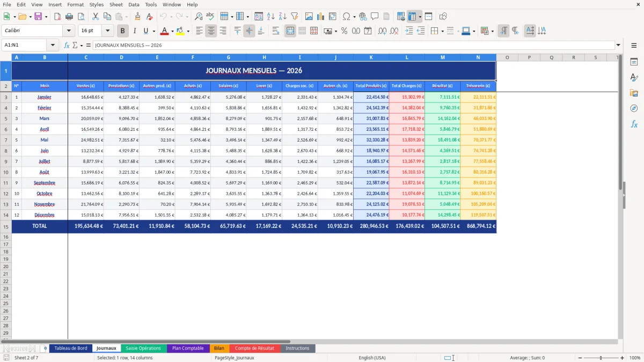Toggle Center Vertically alignment

tap(249, 31)
